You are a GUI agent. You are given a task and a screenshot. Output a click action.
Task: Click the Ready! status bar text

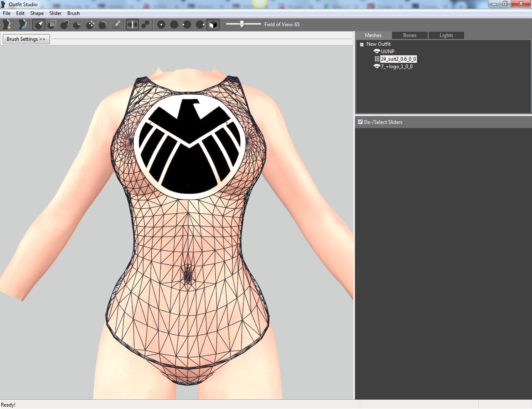coord(8,405)
